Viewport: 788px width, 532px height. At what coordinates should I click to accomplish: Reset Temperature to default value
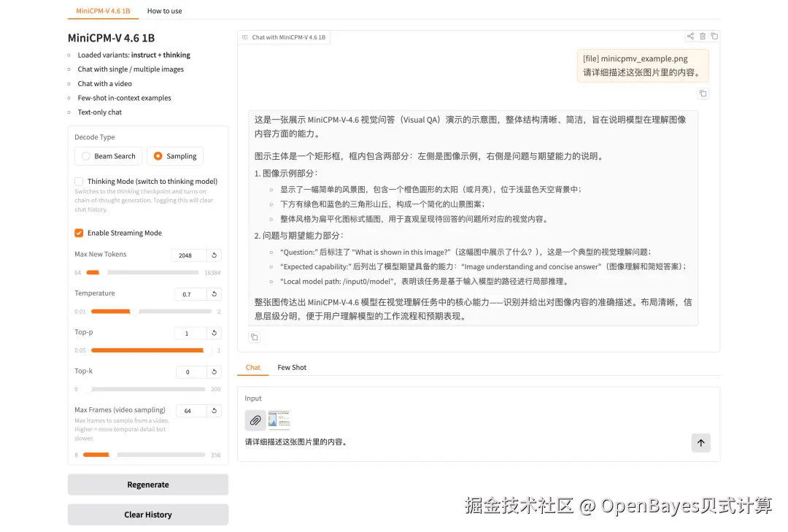click(214, 293)
